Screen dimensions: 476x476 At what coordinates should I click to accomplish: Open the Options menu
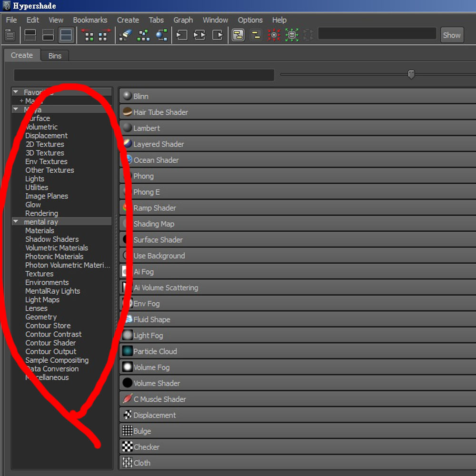click(250, 20)
